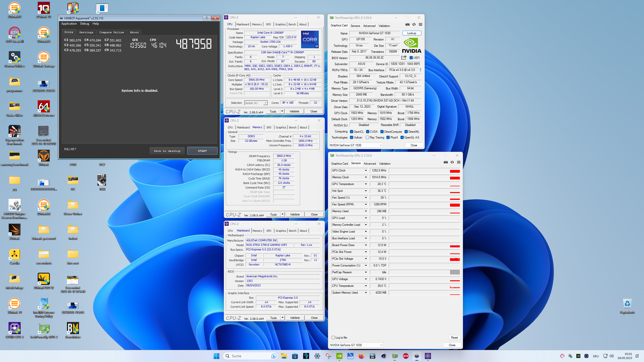
Task: Open the Debug menu in Aquamark
Action: coord(85,24)
